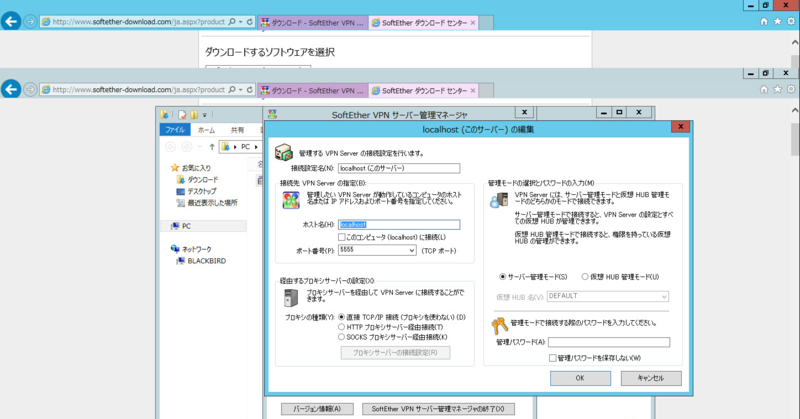Click the proxy server tower icon in the dialog
The width and height of the screenshot is (800, 419).
(291, 298)
